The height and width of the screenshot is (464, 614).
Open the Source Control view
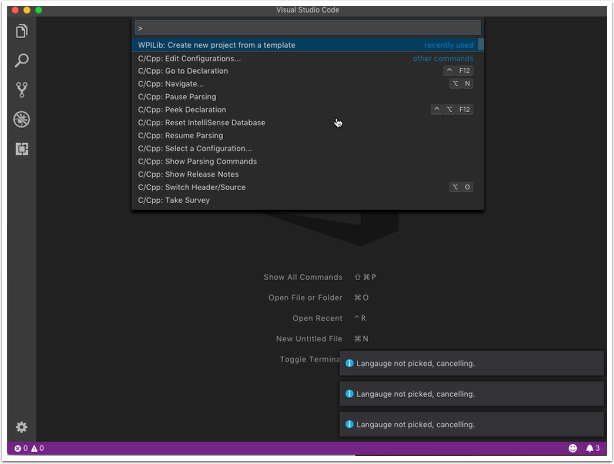[22, 90]
